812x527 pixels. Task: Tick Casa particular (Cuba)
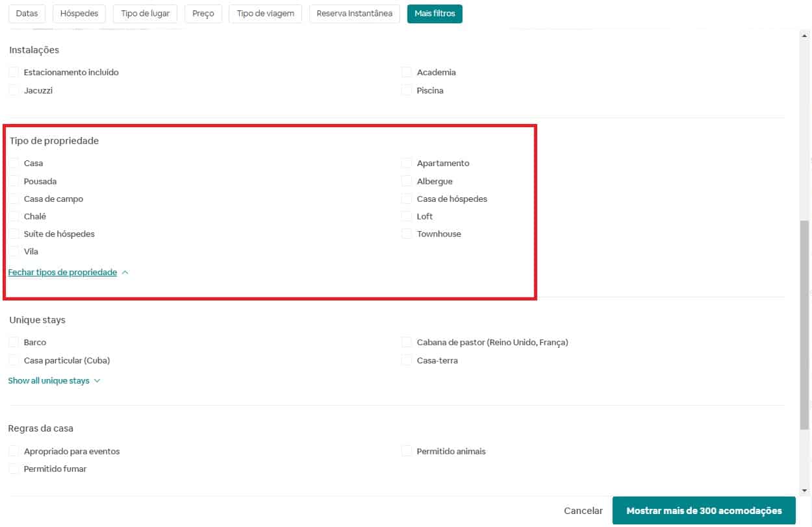point(14,360)
